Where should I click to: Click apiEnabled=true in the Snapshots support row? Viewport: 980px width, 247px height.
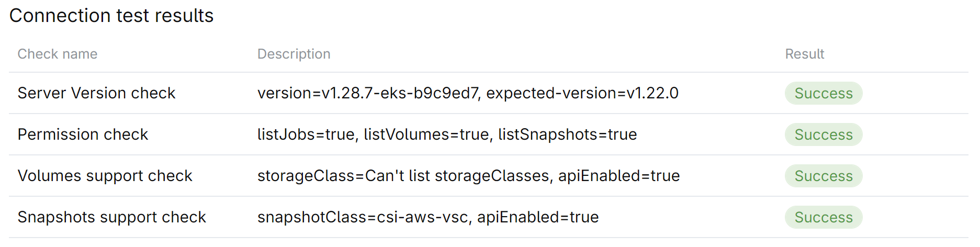tap(538, 217)
